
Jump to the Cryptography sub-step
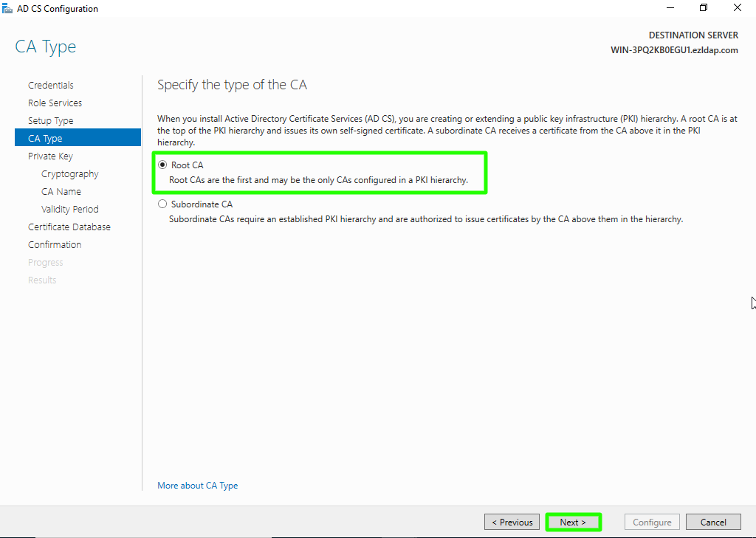70,174
